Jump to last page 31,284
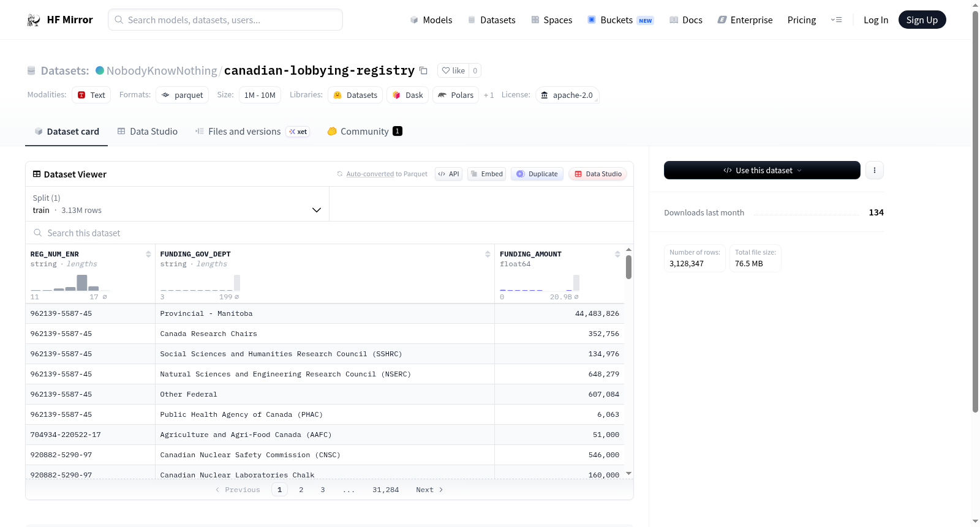Image resolution: width=980 pixels, height=527 pixels. point(386,490)
